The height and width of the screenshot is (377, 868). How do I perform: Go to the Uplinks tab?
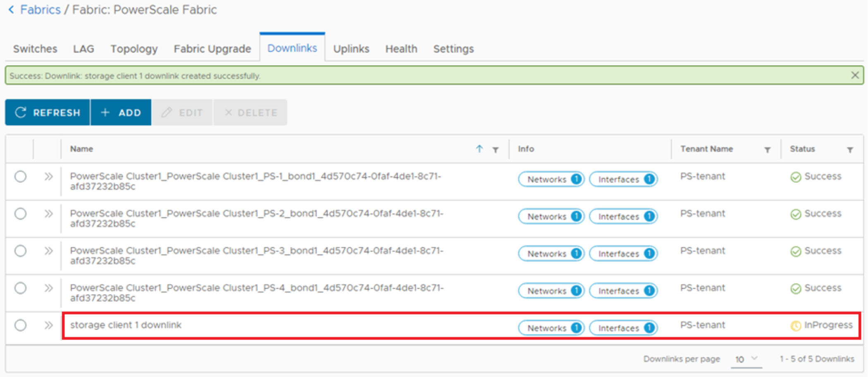(351, 49)
